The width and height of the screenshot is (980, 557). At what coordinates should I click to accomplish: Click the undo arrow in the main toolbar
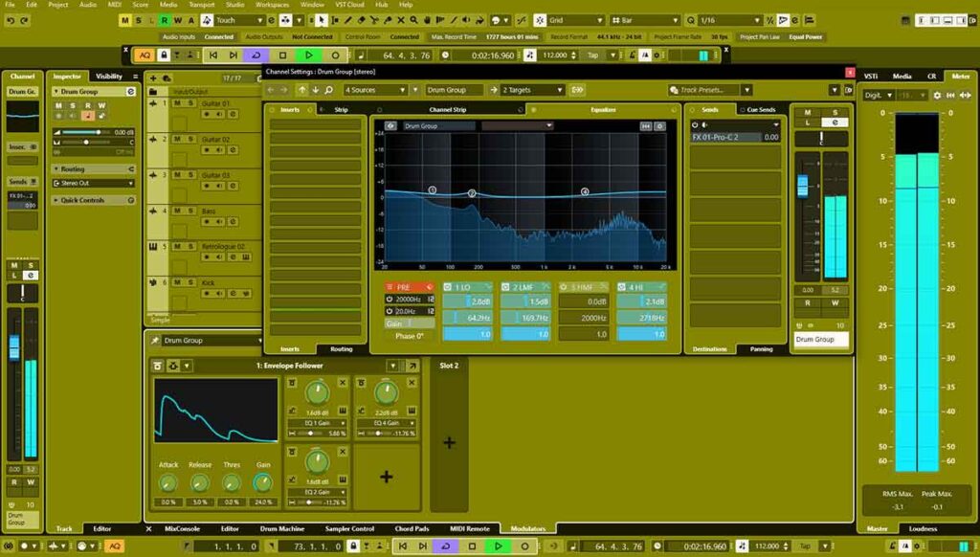(11, 20)
